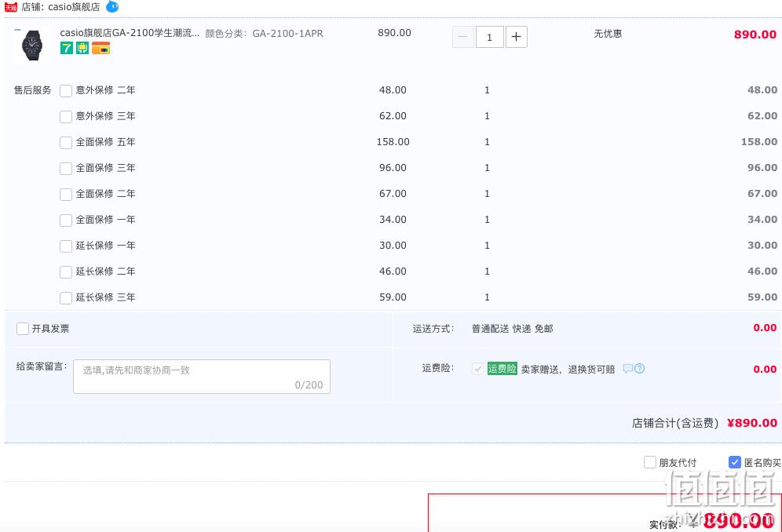Check 延长保修 一年 service option
The height and width of the screenshot is (532, 782).
[x=66, y=246]
